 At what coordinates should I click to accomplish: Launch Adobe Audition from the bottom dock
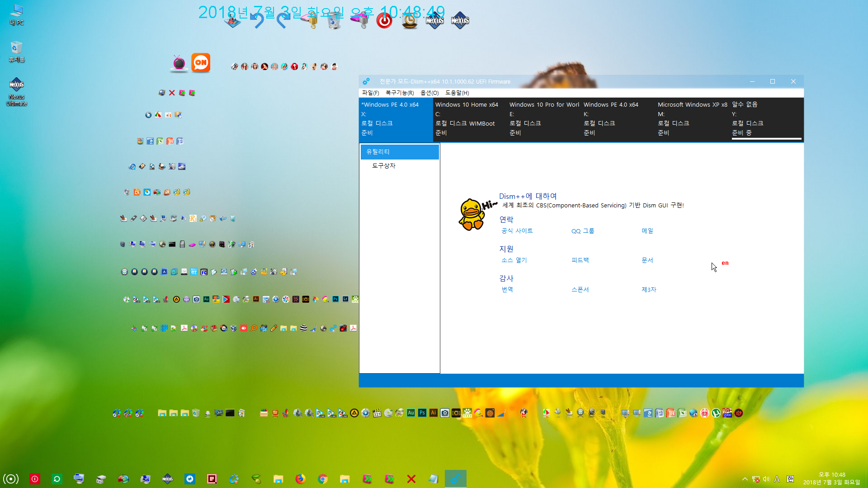point(411,413)
